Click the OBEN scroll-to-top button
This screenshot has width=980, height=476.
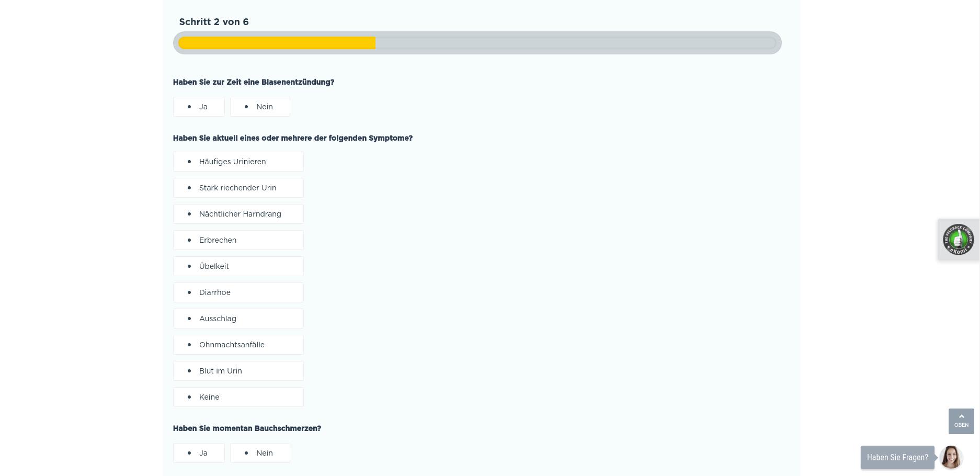[961, 421]
